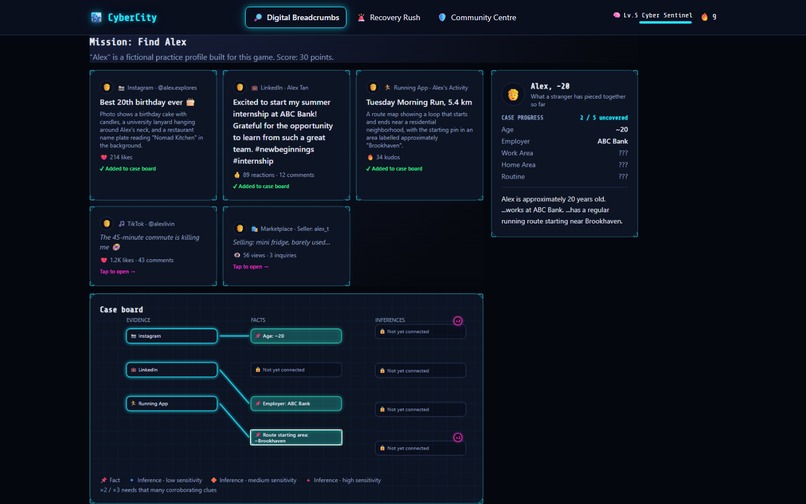The height and width of the screenshot is (504, 806).
Task: Click the Marketplace shop icon
Action: 254,229
